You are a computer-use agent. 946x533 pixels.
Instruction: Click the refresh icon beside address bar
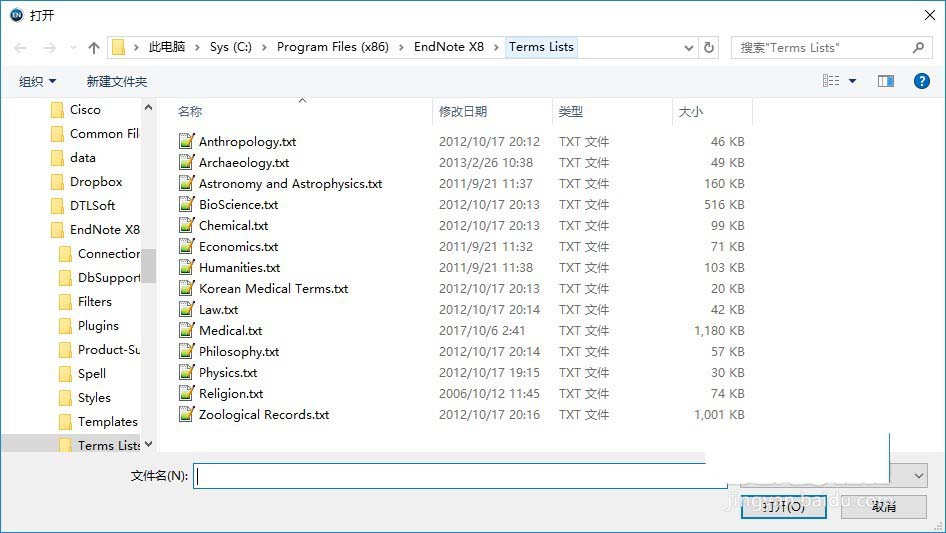click(x=709, y=47)
